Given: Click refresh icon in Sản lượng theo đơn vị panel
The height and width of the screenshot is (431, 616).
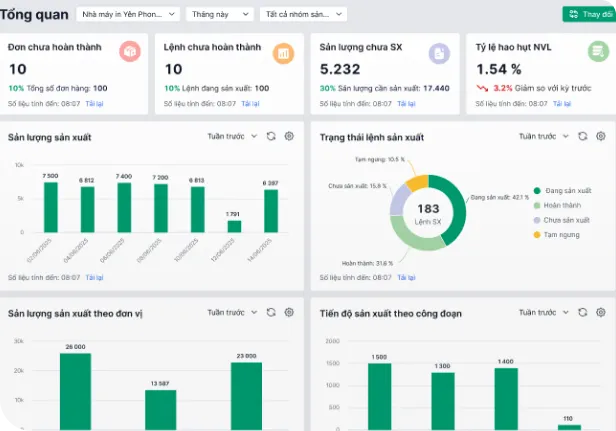Looking at the screenshot, I should pyautogui.click(x=271, y=312).
